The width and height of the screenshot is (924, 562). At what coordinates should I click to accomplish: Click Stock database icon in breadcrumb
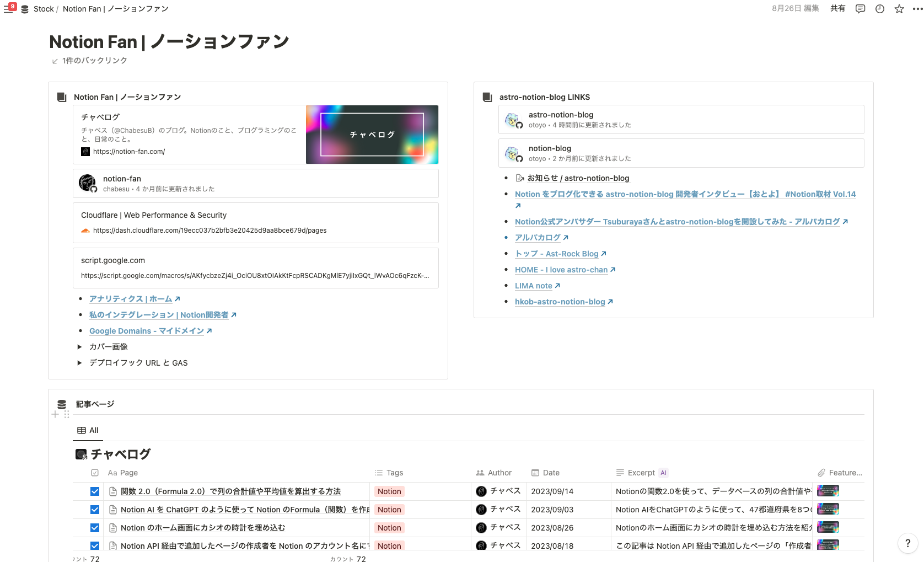point(25,9)
